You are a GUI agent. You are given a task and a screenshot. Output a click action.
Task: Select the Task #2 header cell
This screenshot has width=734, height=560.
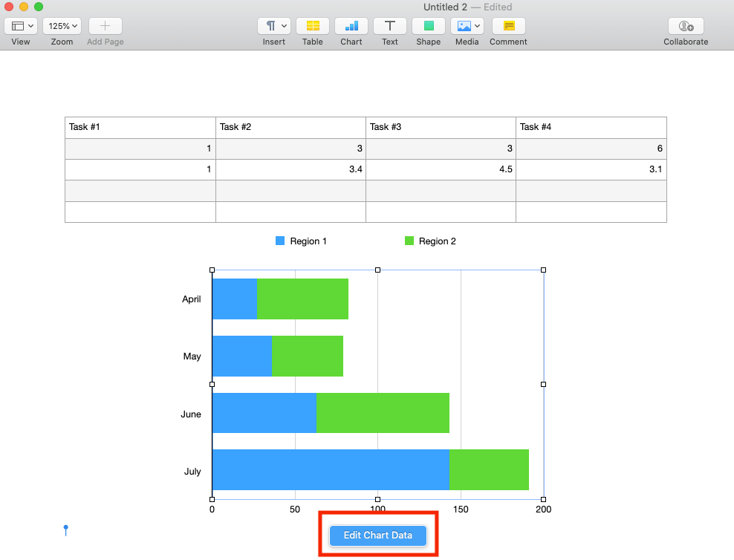tap(290, 127)
